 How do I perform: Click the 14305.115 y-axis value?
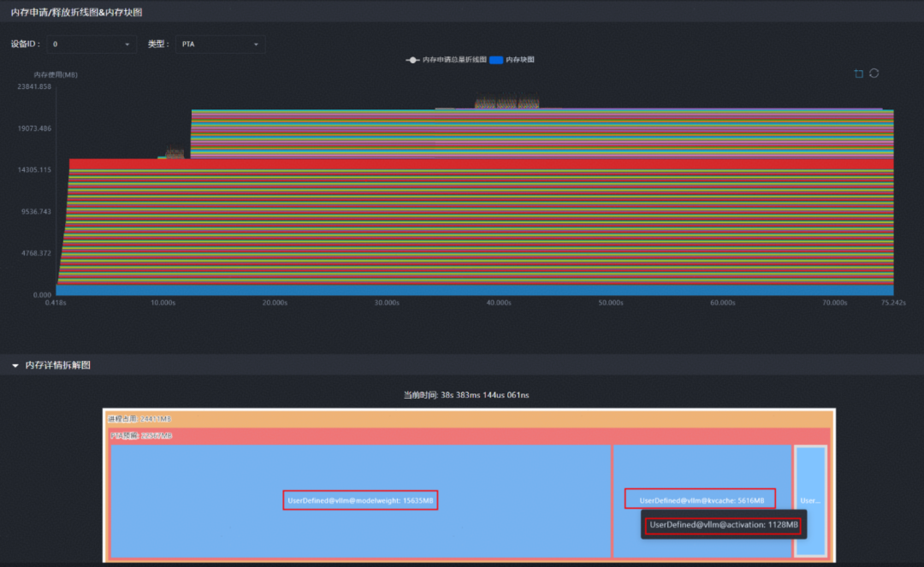[34, 169]
